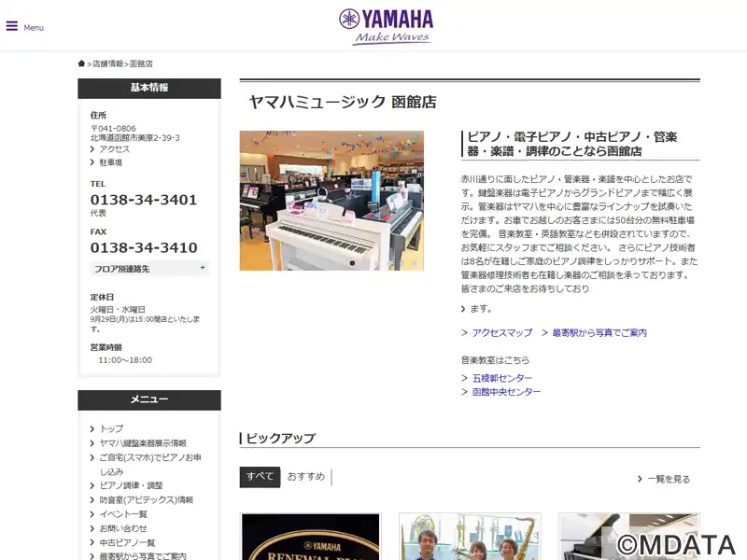Open ご自宅(スマホ)でピアノお申し込み menu item

pos(150,464)
